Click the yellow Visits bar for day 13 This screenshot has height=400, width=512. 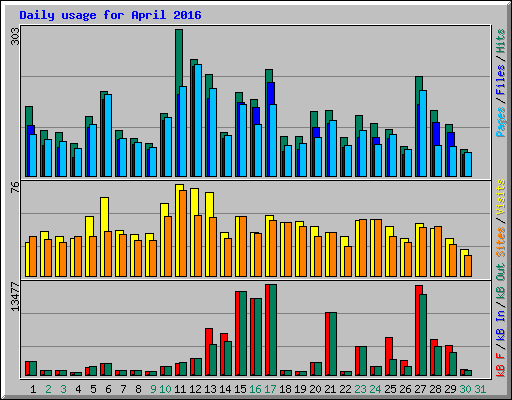coord(210,205)
